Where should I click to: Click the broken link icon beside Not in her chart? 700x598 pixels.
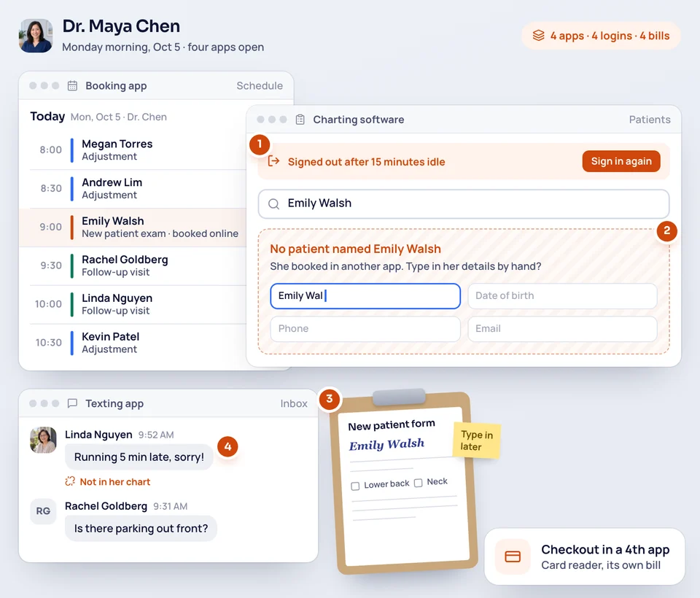(x=70, y=481)
